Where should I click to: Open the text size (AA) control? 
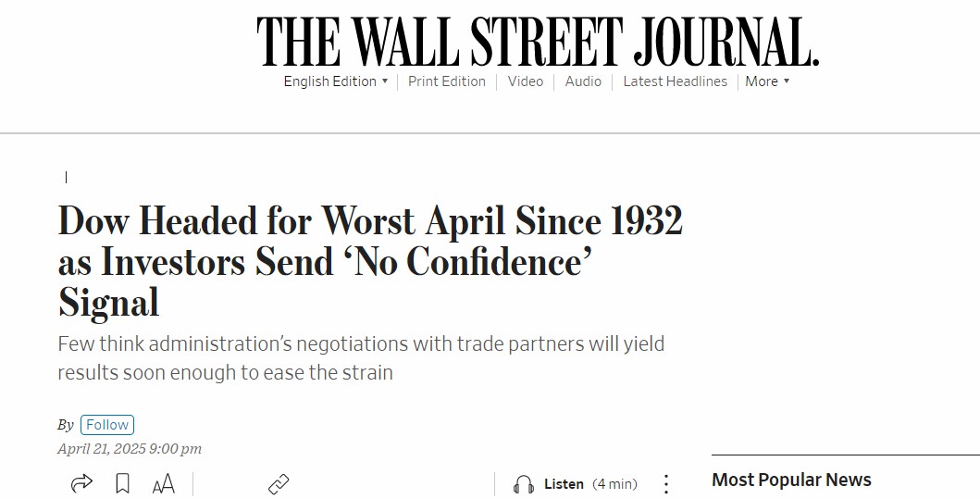163,483
